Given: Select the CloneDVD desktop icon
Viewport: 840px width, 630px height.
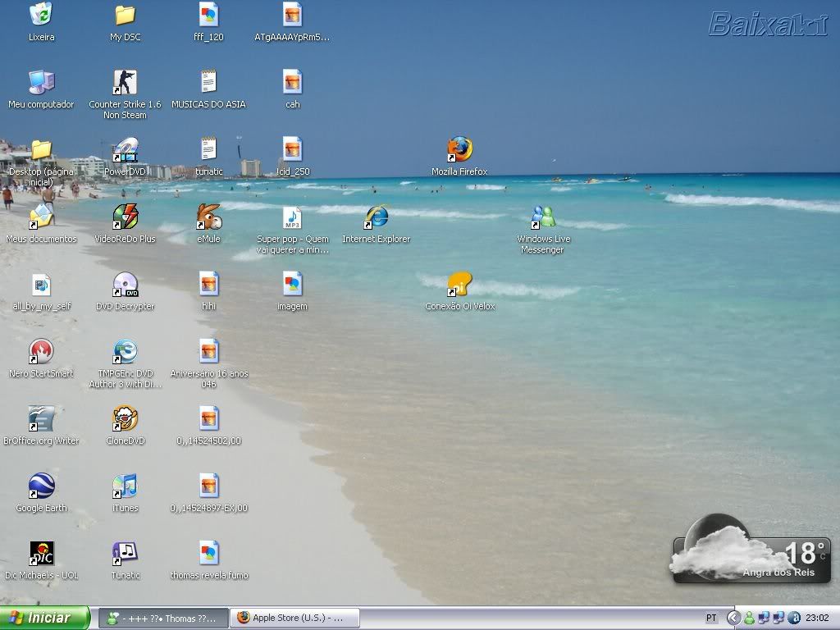Looking at the screenshot, I should tap(125, 419).
